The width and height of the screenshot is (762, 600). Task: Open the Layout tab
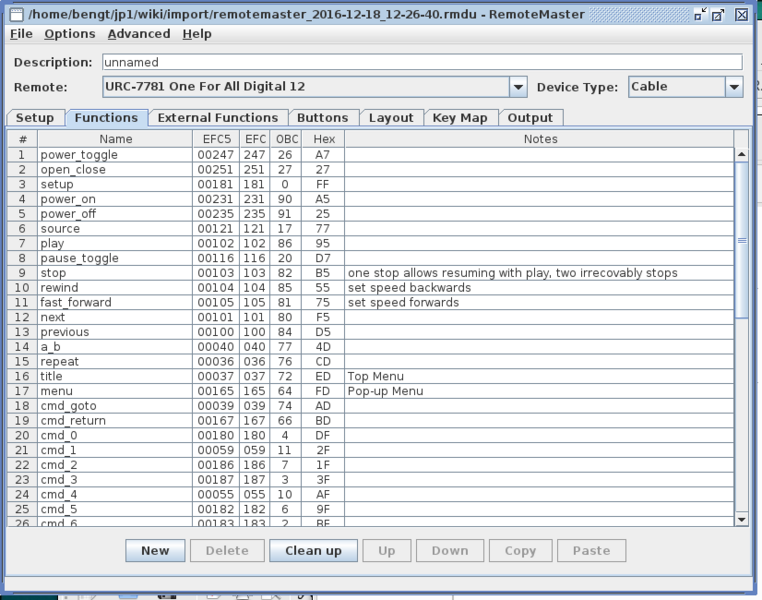391,118
